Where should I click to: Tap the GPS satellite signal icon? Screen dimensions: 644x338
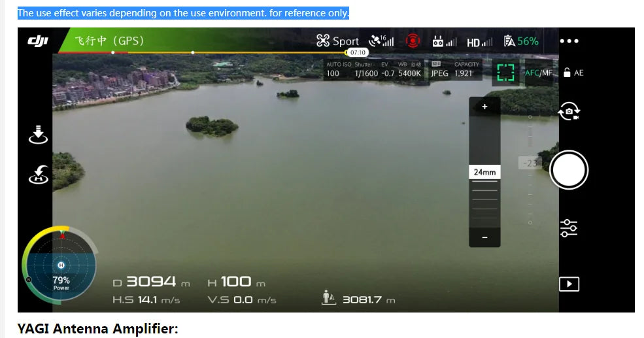pos(381,41)
